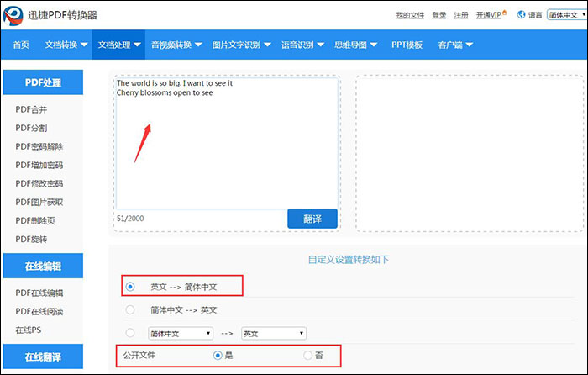Click PDF合并 in the sidebar
The image size is (588, 375).
point(33,109)
